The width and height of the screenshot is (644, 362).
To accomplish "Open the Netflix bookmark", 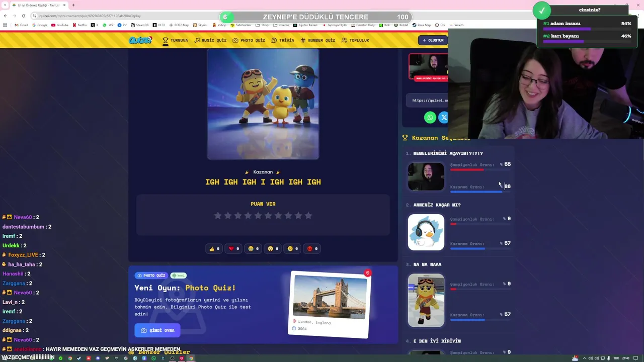I will click(x=80, y=25).
